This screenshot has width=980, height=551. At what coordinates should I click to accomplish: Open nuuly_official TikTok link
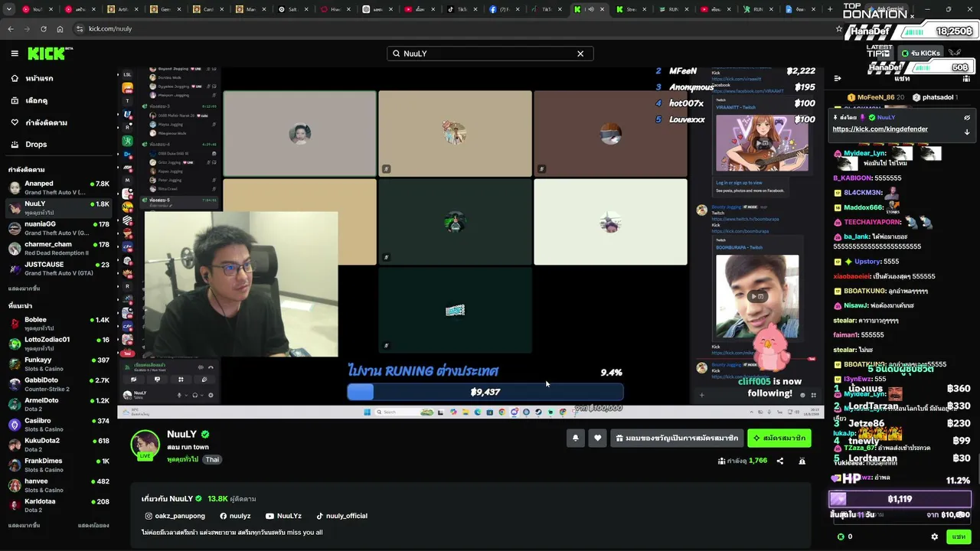pyautogui.click(x=341, y=516)
